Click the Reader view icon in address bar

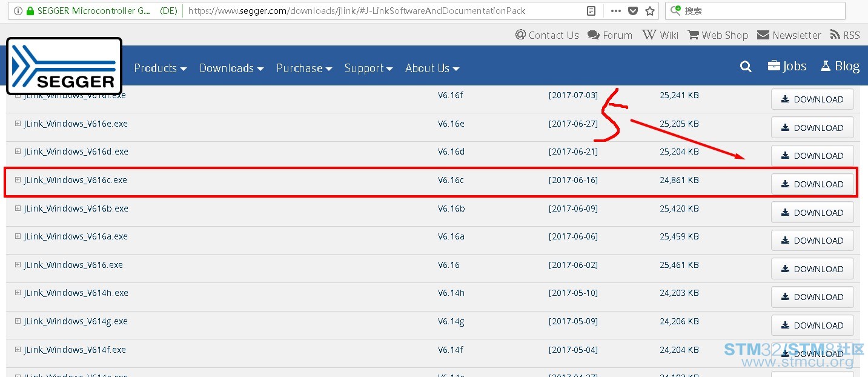tap(592, 11)
